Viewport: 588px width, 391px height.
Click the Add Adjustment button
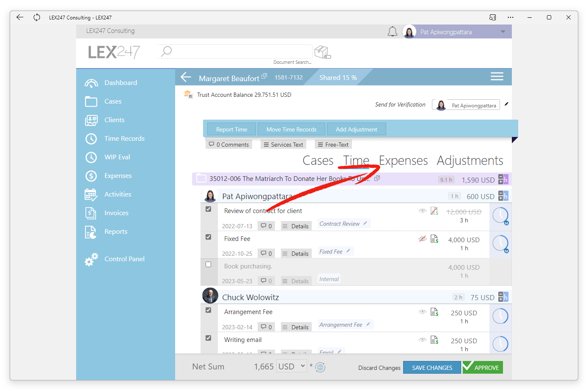coord(356,129)
